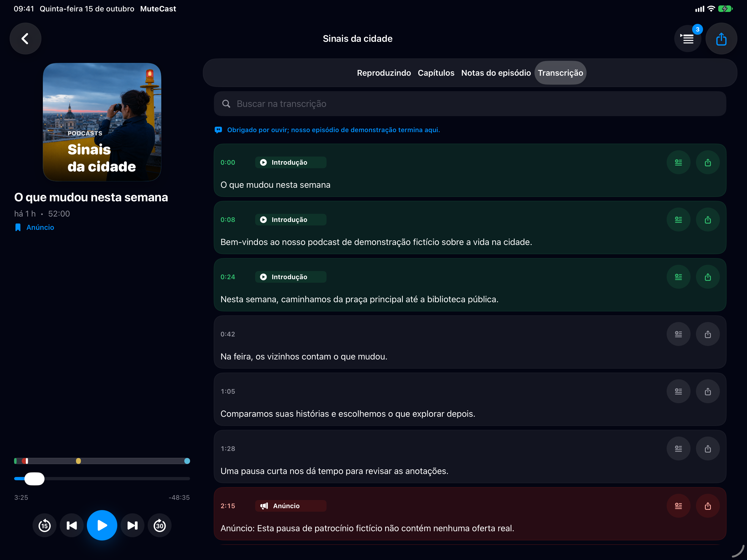Go back with the chevron button
The height and width of the screenshot is (560, 747).
click(x=25, y=39)
